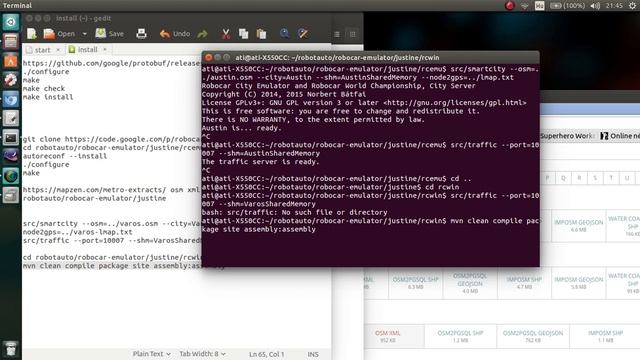This screenshot has width=640, height=360.
Task: Jump to letter Q in the alphabet index
Action: tap(563, 178)
